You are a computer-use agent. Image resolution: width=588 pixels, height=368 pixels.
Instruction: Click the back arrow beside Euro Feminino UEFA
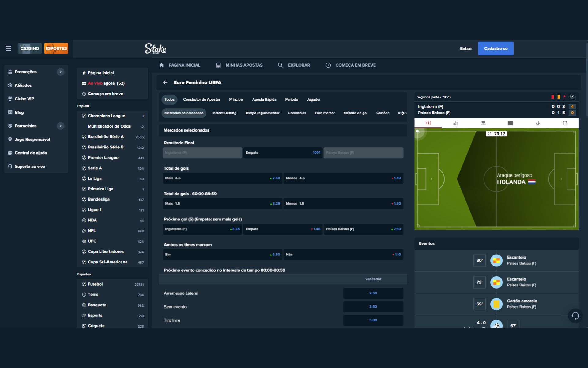click(x=165, y=82)
